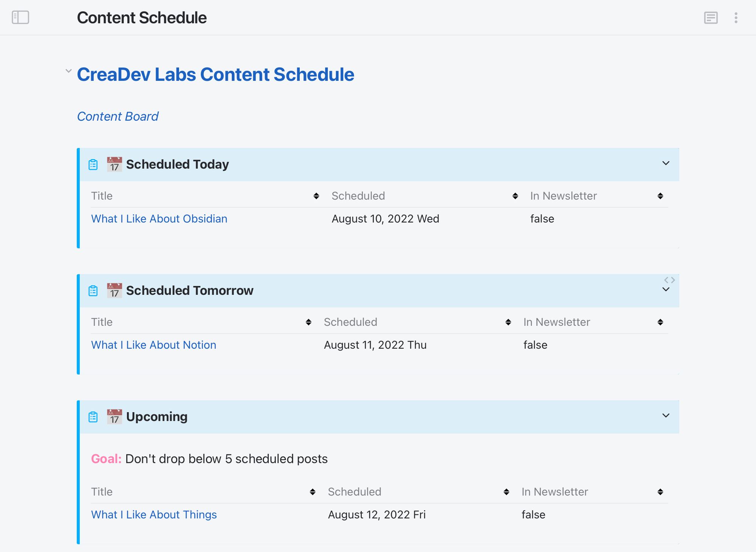This screenshot has height=552, width=756.
Task: Sort Scheduled Tomorrow table by Scheduled
Action: [508, 322]
